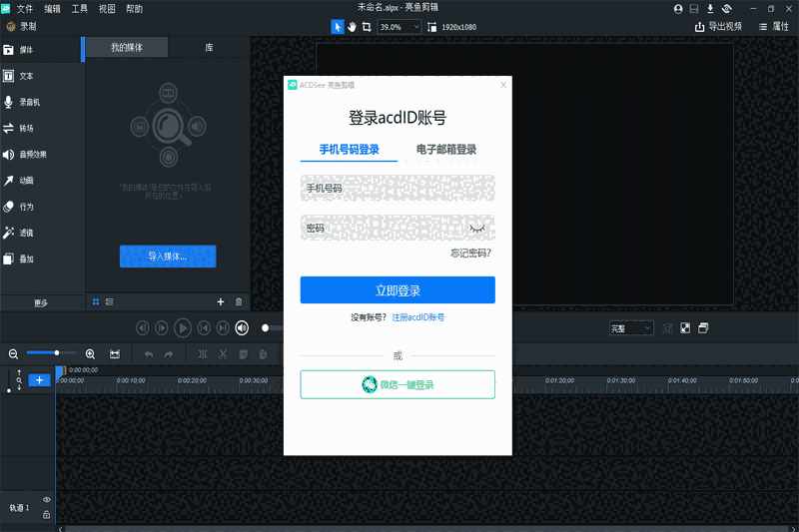This screenshot has height=532, width=799.
Task: Open the 录音机 recorder panel
Action: click(42, 102)
